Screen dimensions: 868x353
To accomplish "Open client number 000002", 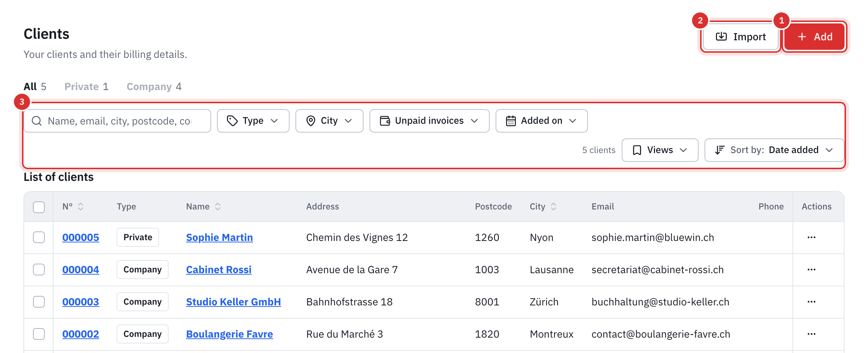I will [x=81, y=334].
